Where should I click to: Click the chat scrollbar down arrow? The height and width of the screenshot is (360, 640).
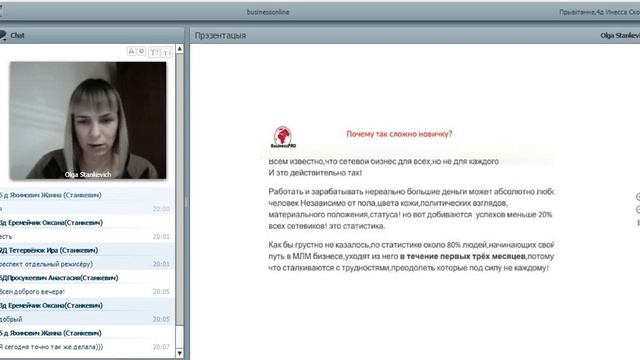coord(180,353)
